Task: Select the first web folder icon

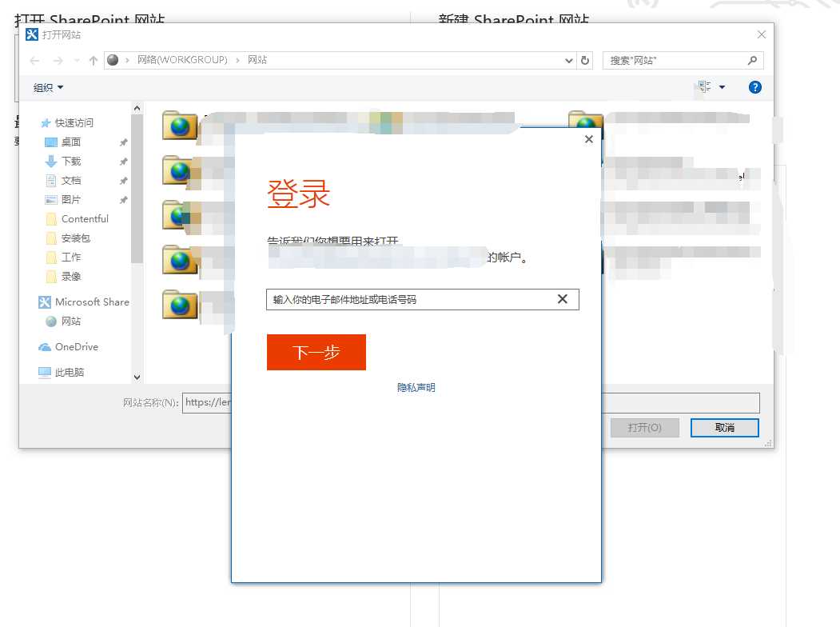Action: point(180,126)
